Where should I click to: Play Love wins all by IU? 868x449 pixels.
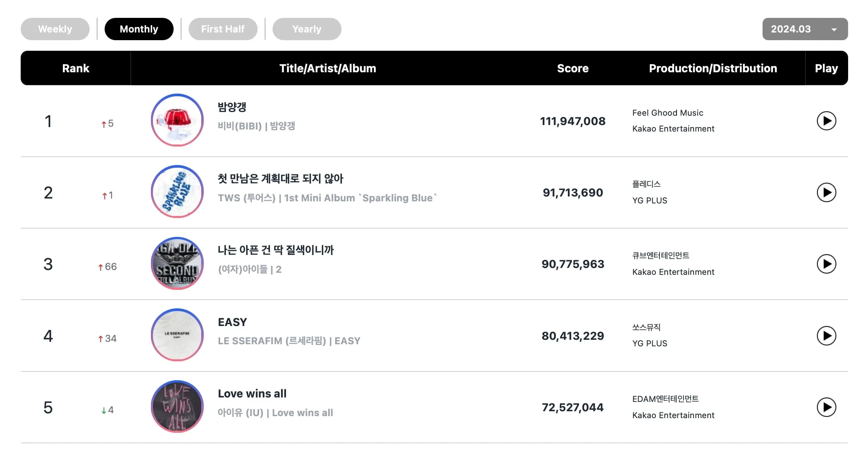point(826,407)
